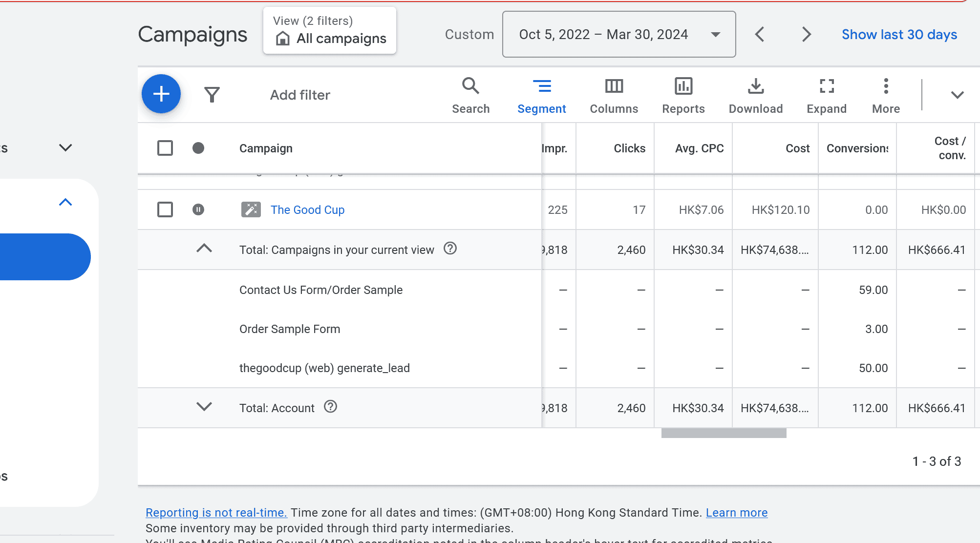Expand table to full screen
Image resolution: width=980 pixels, height=543 pixels.
(x=826, y=95)
